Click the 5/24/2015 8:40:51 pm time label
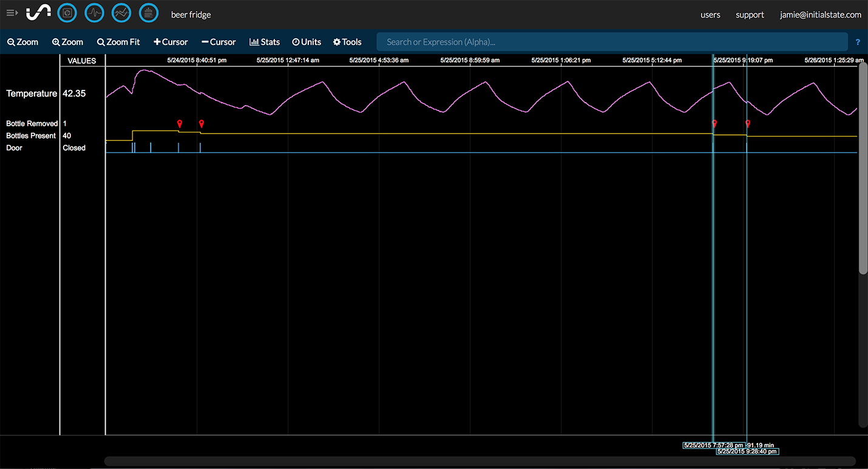Image resolution: width=868 pixels, height=469 pixels. [x=197, y=60]
